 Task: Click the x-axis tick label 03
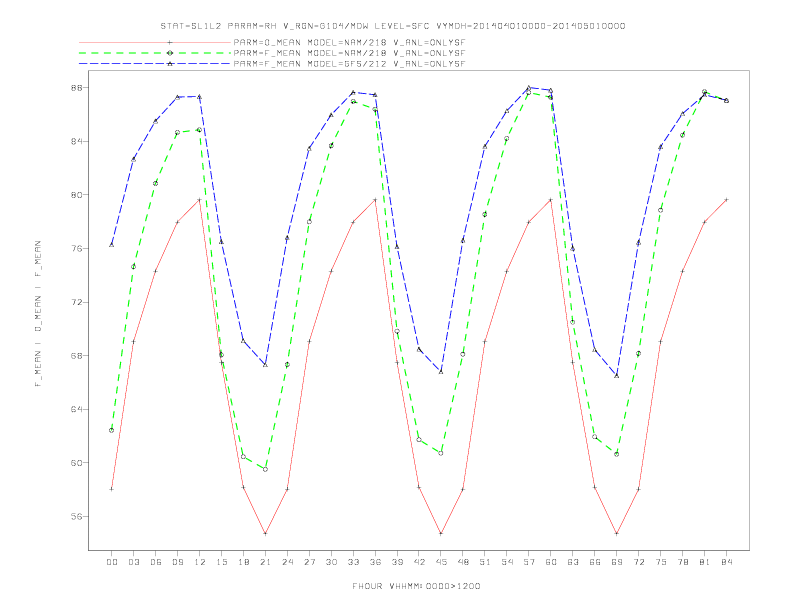tap(134, 562)
